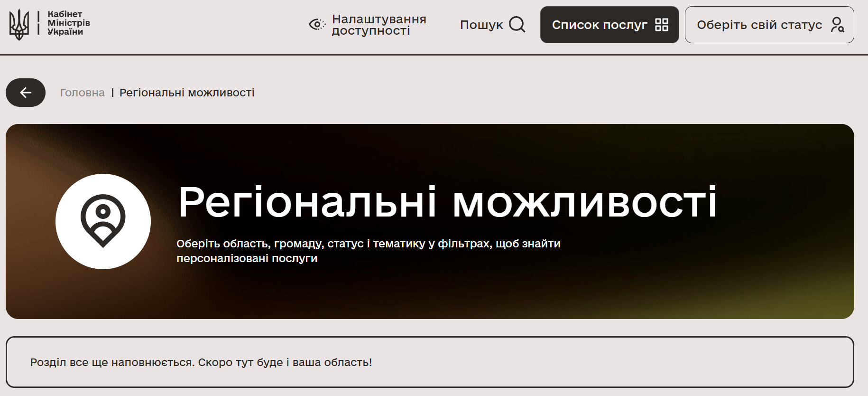The height and width of the screenshot is (396, 868).
Task: Click the grid icon in Список послуг
Action: coord(661,25)
